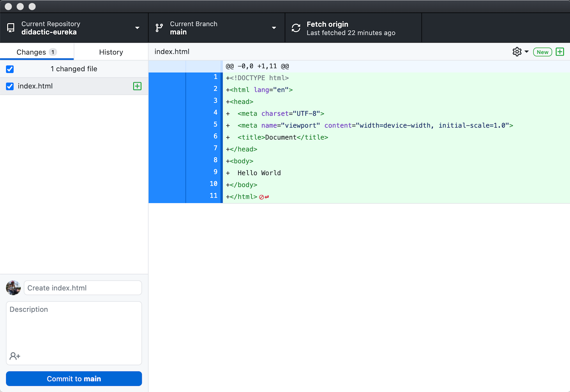Click the green plus icon above the diff
Viewport: 570px width, 392px height.
coord(560,52)
